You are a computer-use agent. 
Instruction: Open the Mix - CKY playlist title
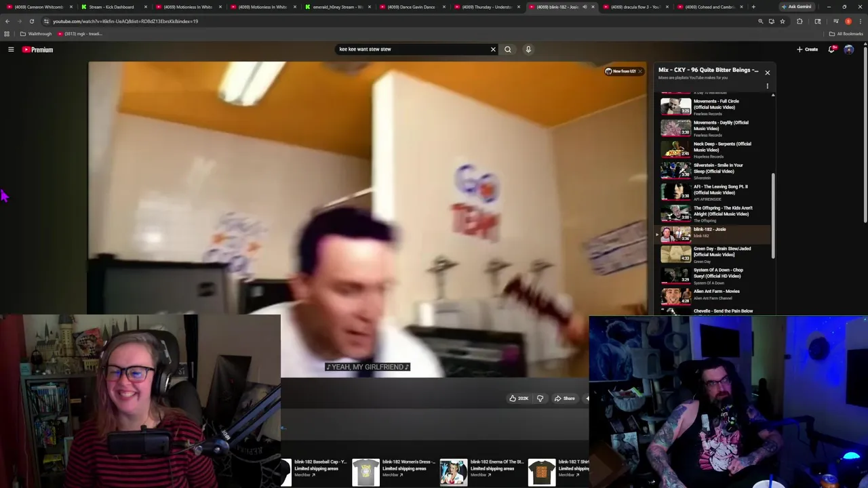coord(708,70)
